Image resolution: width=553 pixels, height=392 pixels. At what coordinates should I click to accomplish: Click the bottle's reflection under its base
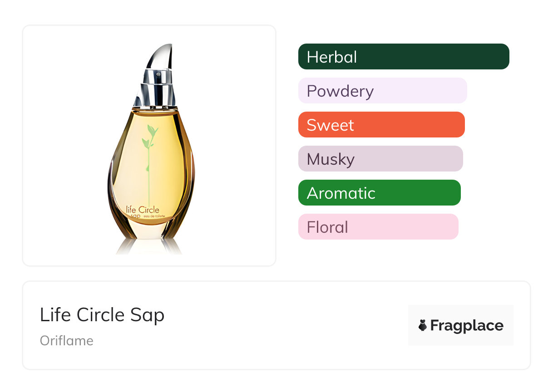point(149,248)
